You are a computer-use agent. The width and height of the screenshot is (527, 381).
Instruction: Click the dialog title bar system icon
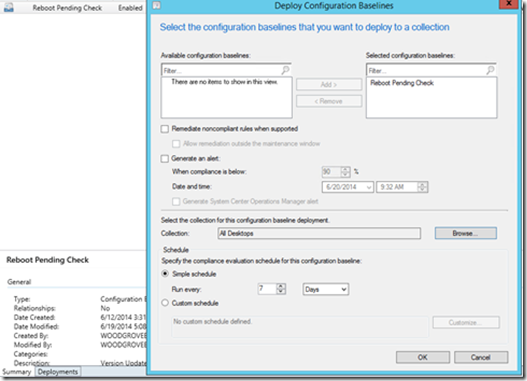point(156,5)
